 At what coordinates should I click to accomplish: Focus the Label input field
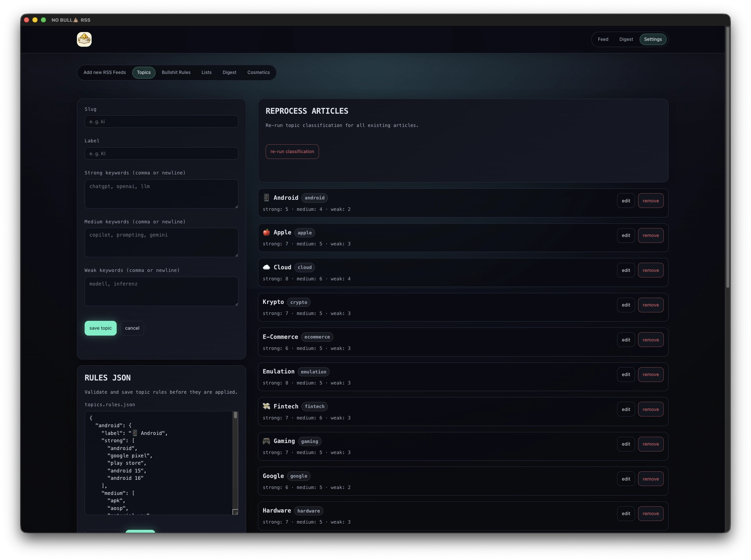tap(161, 153)
